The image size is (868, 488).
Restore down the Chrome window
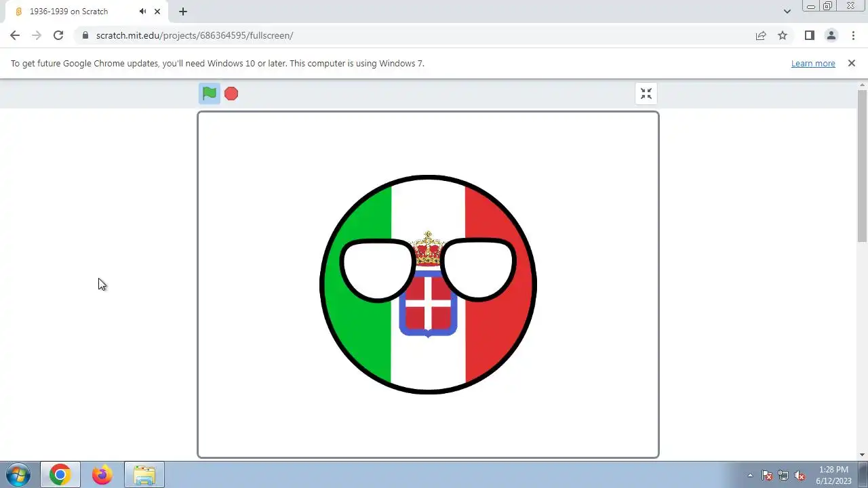(828, 6)
